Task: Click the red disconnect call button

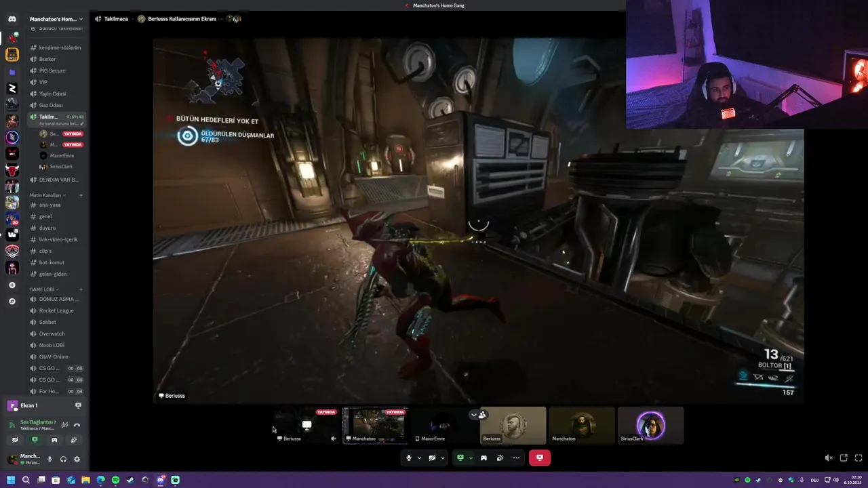Action: (539, 457)
